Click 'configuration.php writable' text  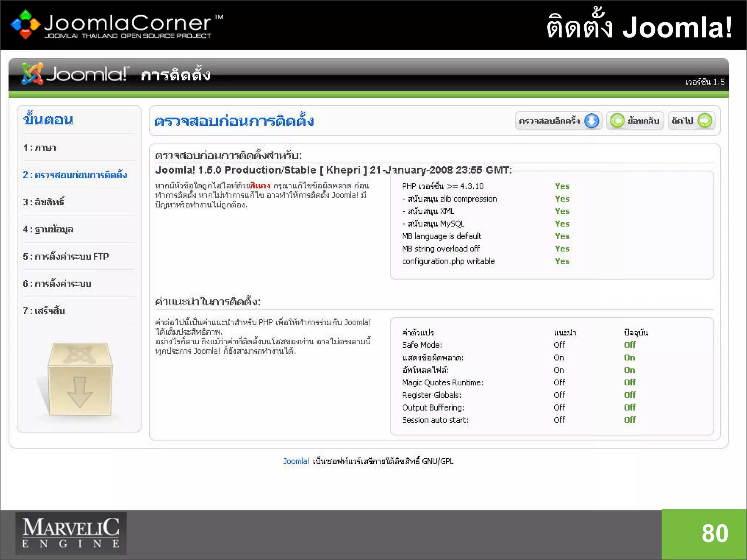[x=448, y=261]
